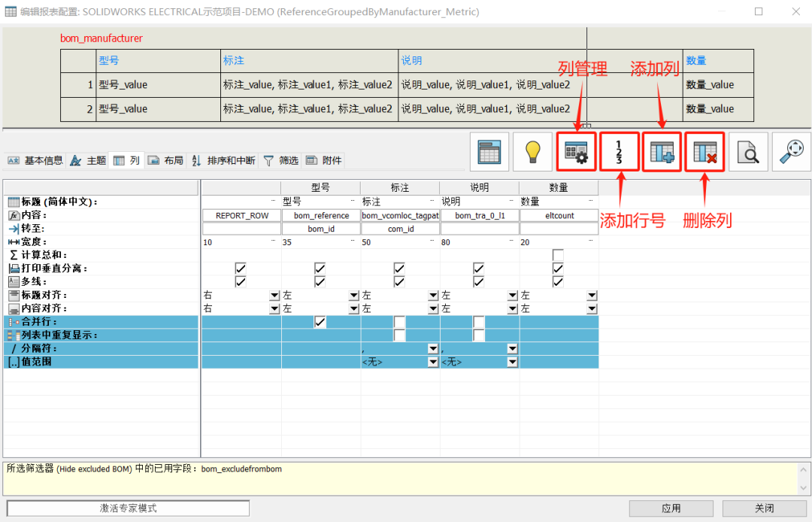Open 值范围 dropdown for 标注 column

tap(433, 362)
